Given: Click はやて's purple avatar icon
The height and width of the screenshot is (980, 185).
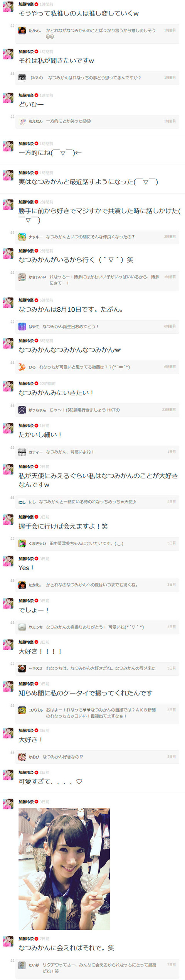Looking at the screenshot, I should [x=22, y=326].
